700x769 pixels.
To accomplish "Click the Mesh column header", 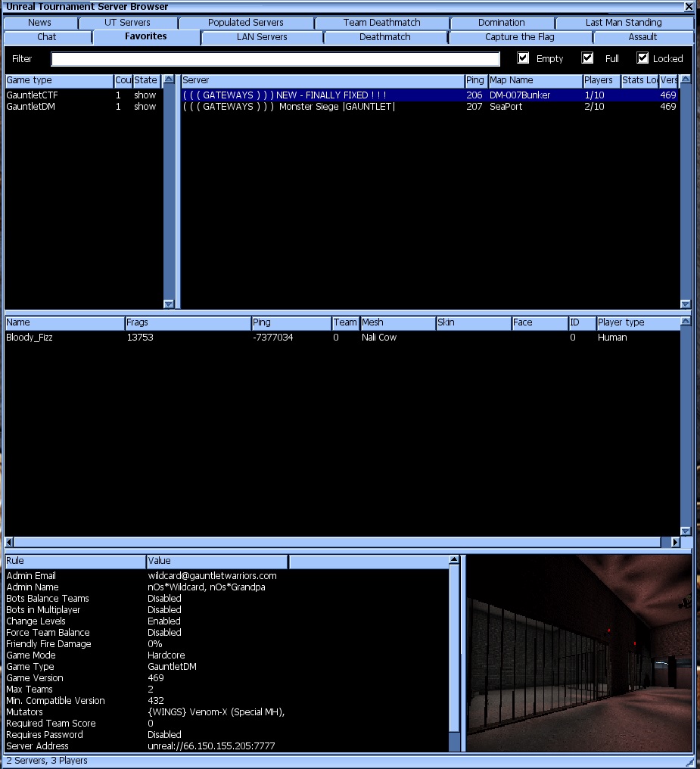I will click(x=398, y=322).
